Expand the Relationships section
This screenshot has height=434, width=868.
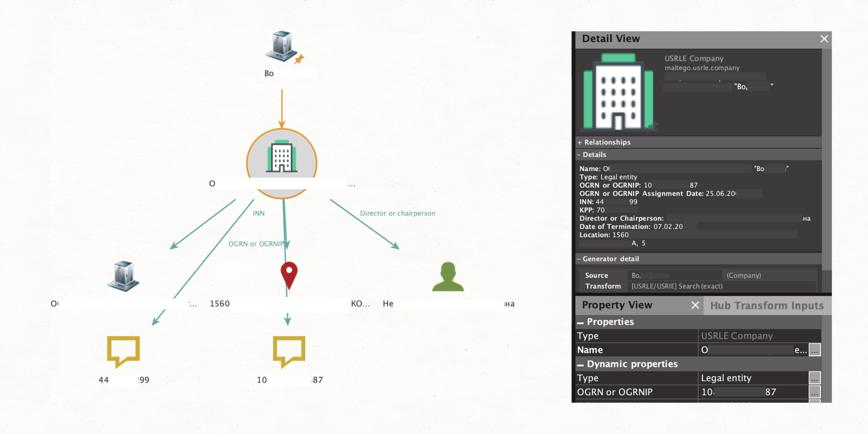pyautogui.click(x=579, y=142)
